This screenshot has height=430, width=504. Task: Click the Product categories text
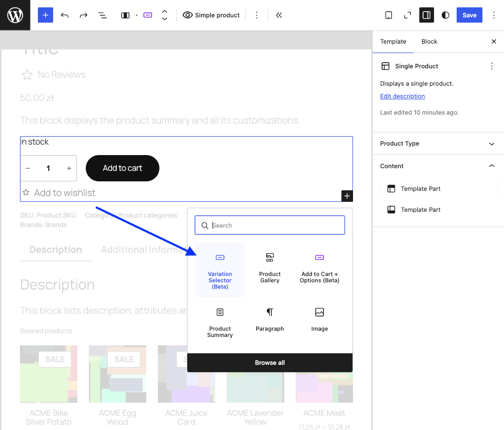click(x=147, y=215)
